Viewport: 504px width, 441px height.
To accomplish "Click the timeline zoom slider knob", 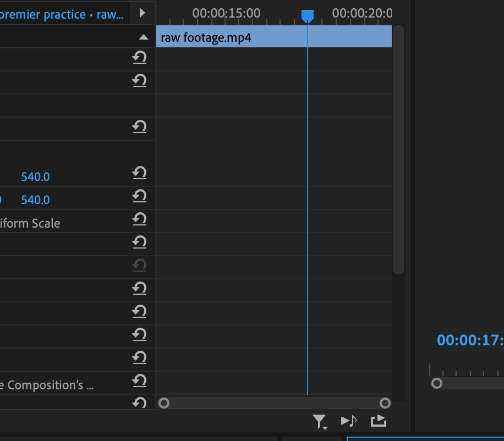I will [163, 403].
